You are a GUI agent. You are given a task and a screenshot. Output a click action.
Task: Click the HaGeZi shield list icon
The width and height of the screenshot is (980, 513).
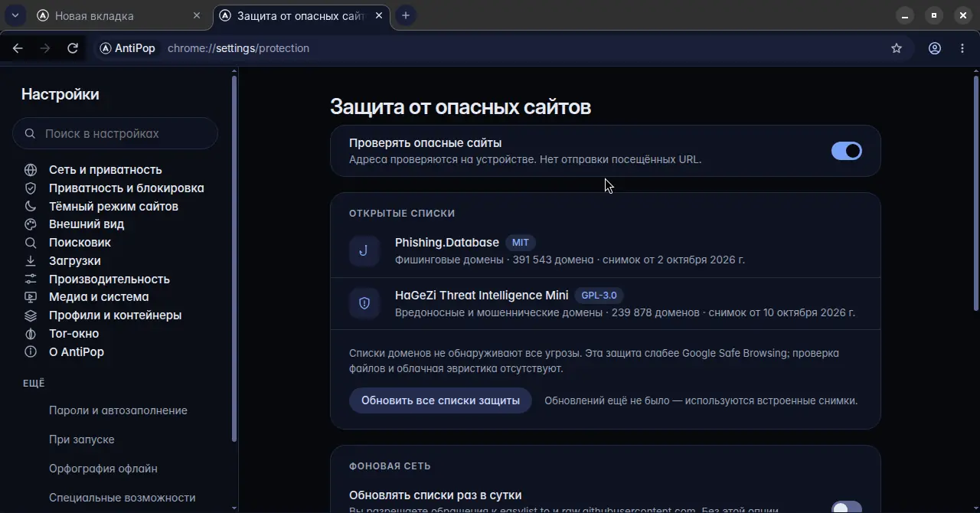tap(364, 304)
